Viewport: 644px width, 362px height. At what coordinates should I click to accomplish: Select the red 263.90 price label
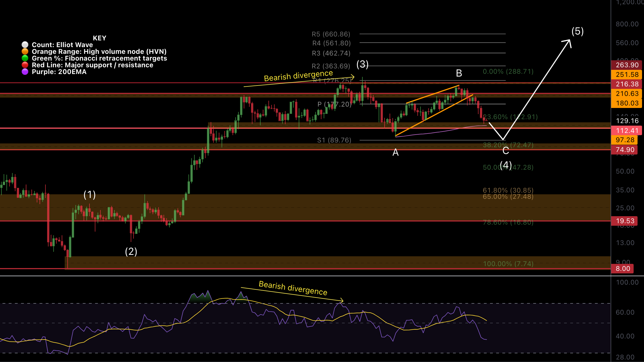pyautogui.click(x=627, y=65)
